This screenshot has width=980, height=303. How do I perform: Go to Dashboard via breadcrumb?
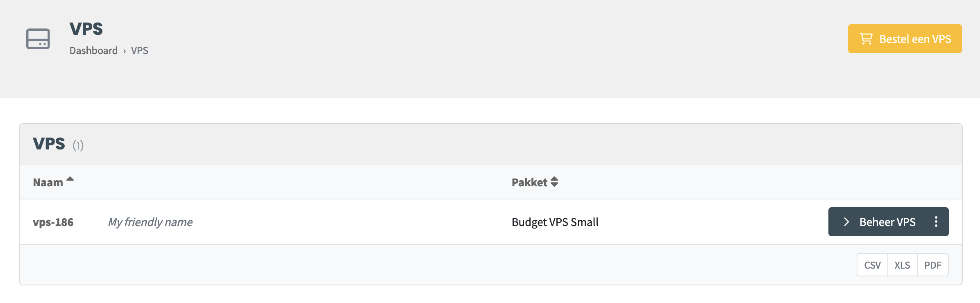pos(93,51)
